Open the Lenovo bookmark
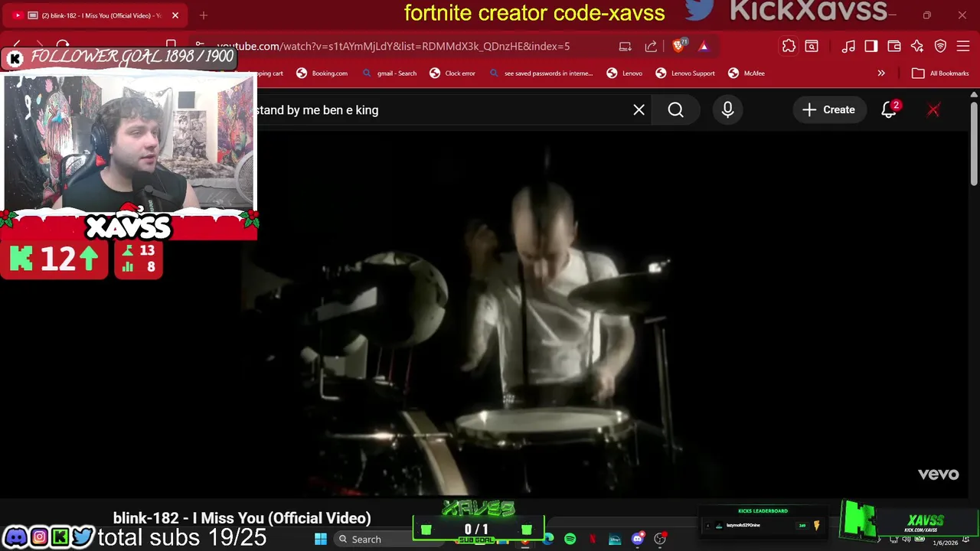The image size is (980, 551). [x=625, y=73]
